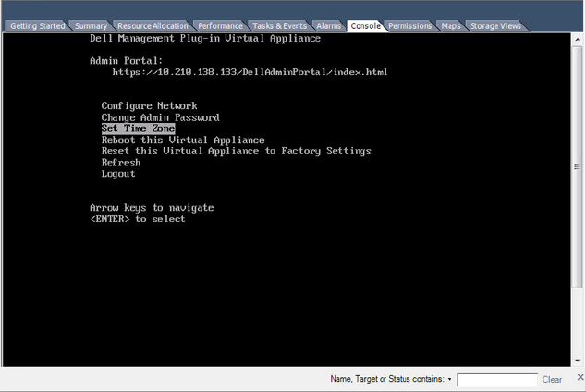Click the Configure Network console entry
The image size is (586, 392).
pos(149,106)
